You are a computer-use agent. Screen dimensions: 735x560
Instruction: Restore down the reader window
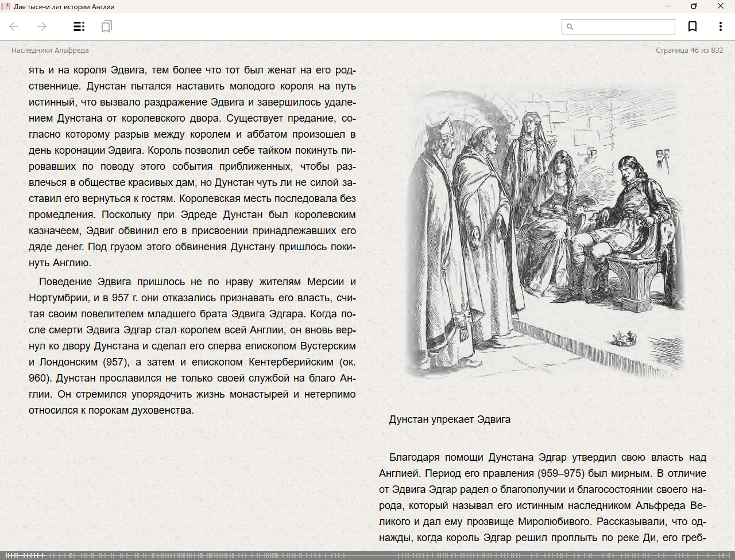(694, 6)
